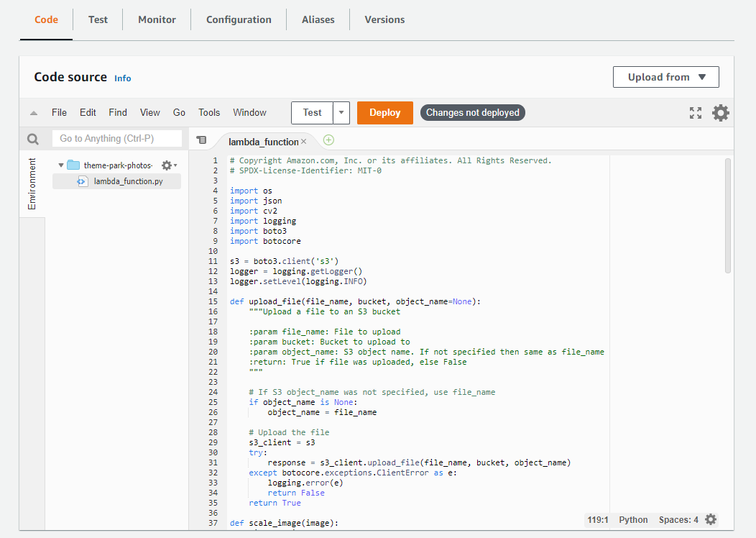Click inside the Go to Anything field
Screen dimensions: 756x538
tap(117, 138)
